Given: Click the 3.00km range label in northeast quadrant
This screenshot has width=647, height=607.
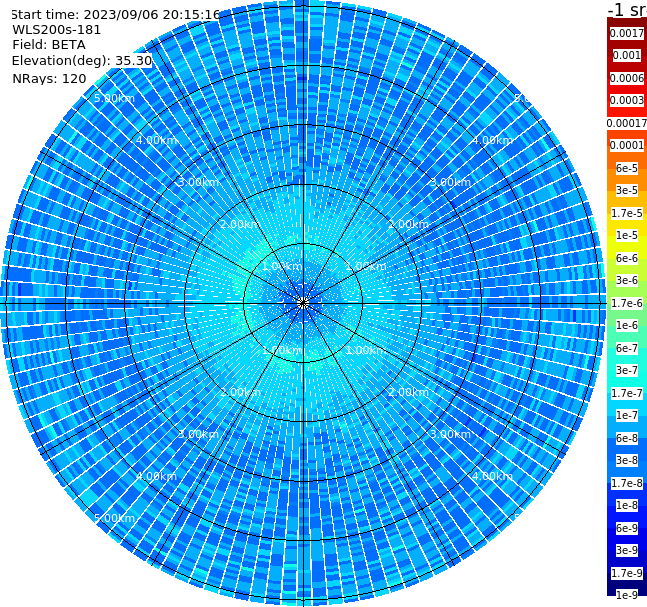Looking at the screenshot, I should [x=450, y=182].
